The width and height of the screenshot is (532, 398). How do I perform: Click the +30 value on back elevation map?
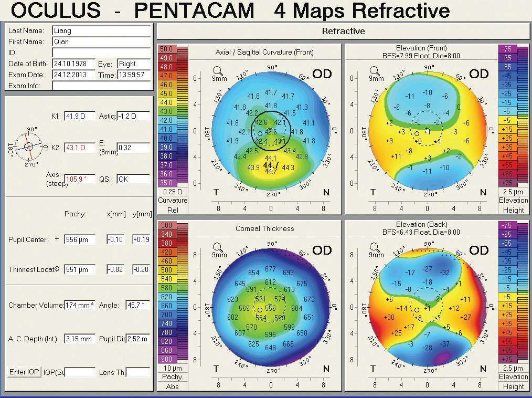pyautogui.click(x=389, y=317)
